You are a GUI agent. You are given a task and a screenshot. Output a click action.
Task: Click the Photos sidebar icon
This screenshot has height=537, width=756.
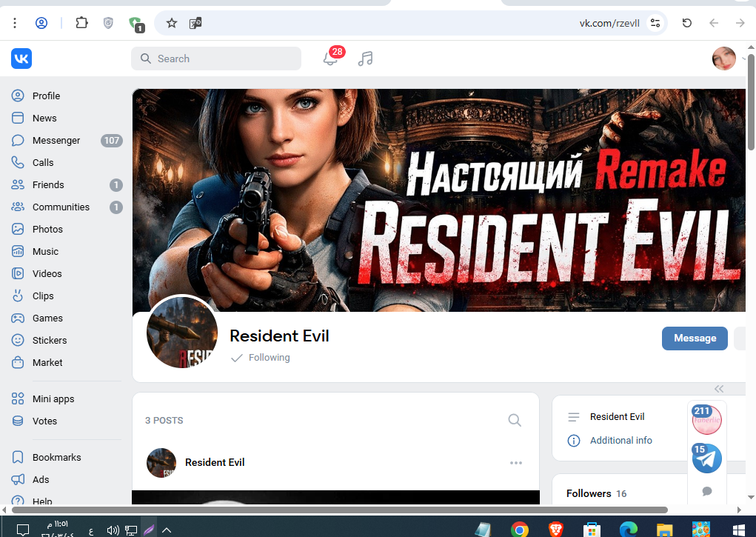18,229
